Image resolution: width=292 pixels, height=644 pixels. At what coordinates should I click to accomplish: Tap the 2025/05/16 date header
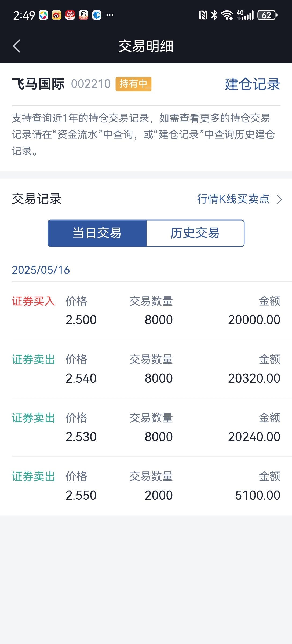(41, 270)
